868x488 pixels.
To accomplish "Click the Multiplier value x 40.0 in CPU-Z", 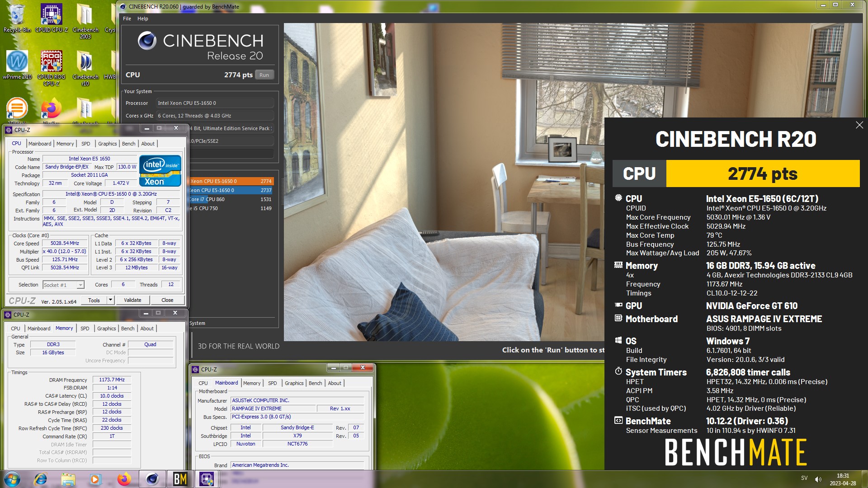I will (65, 251).
